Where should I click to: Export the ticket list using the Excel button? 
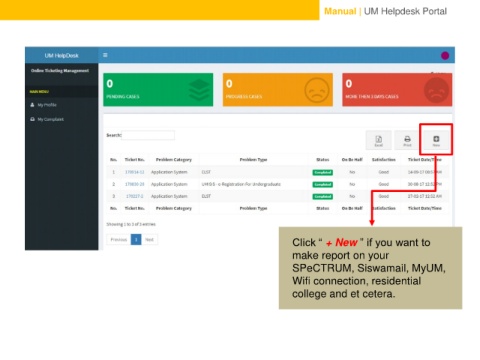(x=379, y=140)
